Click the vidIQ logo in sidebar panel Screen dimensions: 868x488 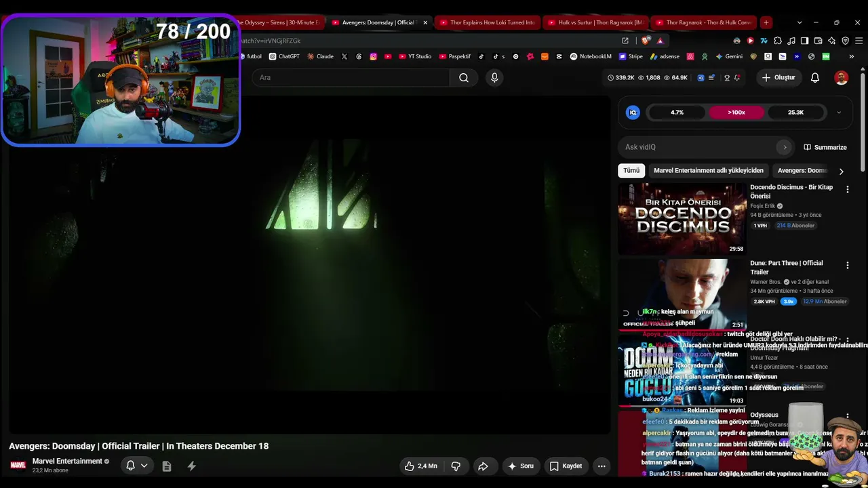633,113
